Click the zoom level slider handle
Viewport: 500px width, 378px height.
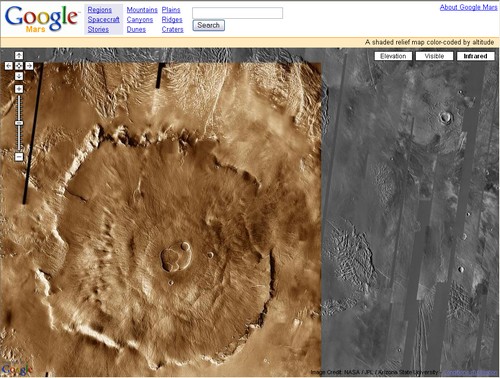[19, 123]
